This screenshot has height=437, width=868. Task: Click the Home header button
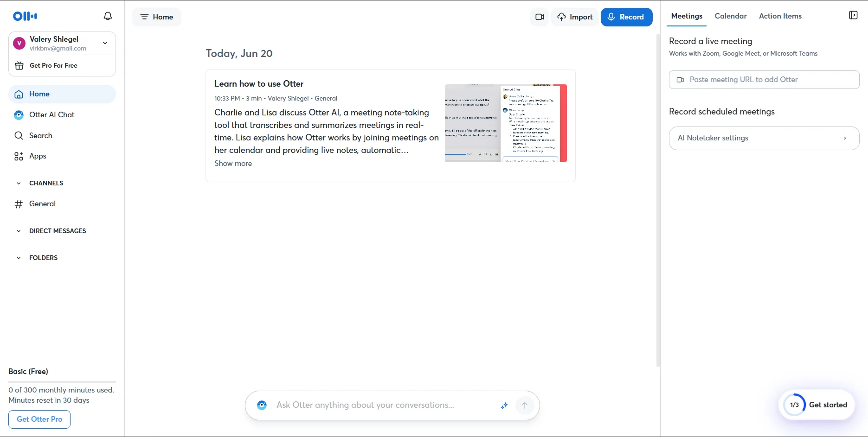[x=157, y=17]
